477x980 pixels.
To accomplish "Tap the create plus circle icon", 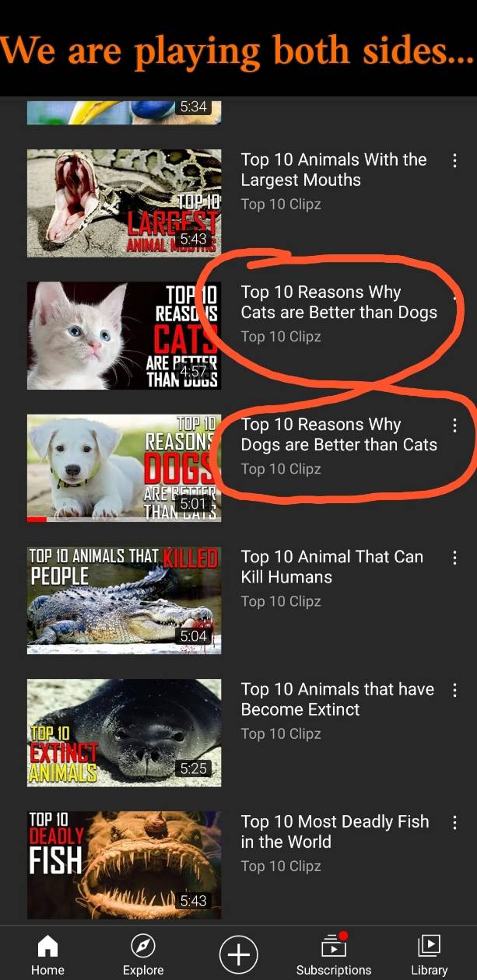I will [238, 954].
